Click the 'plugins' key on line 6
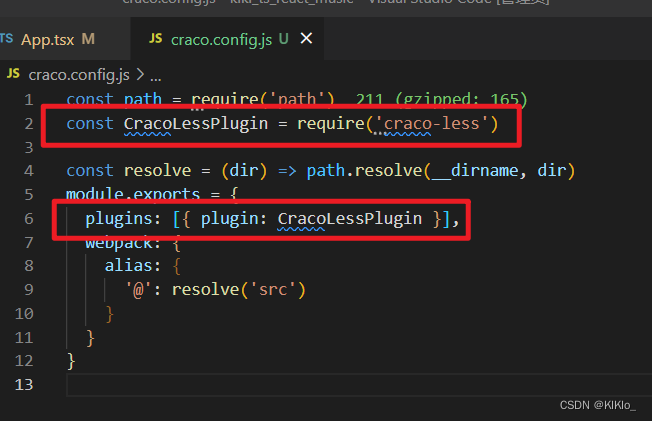This screenshot has width=652, height=421. 119,219
